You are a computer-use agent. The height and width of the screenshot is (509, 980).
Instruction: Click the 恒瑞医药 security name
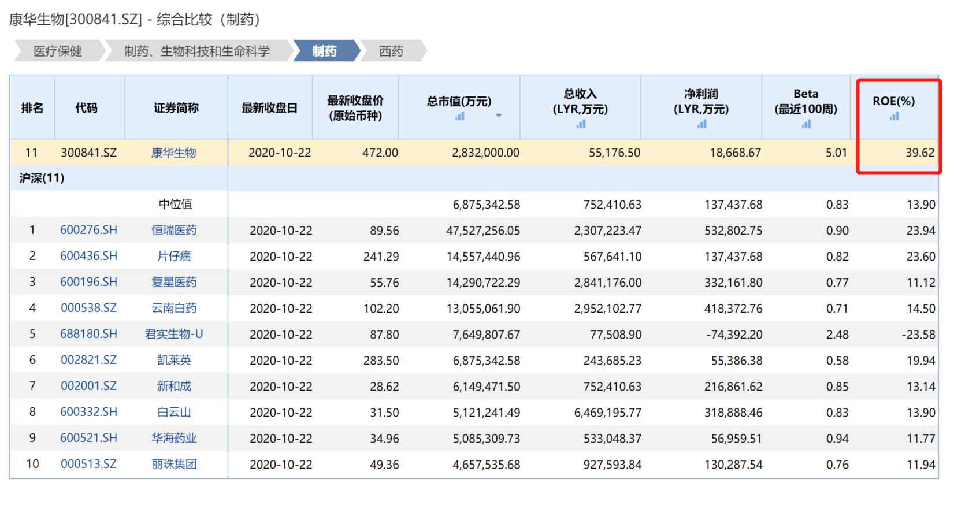pos(174,230)
